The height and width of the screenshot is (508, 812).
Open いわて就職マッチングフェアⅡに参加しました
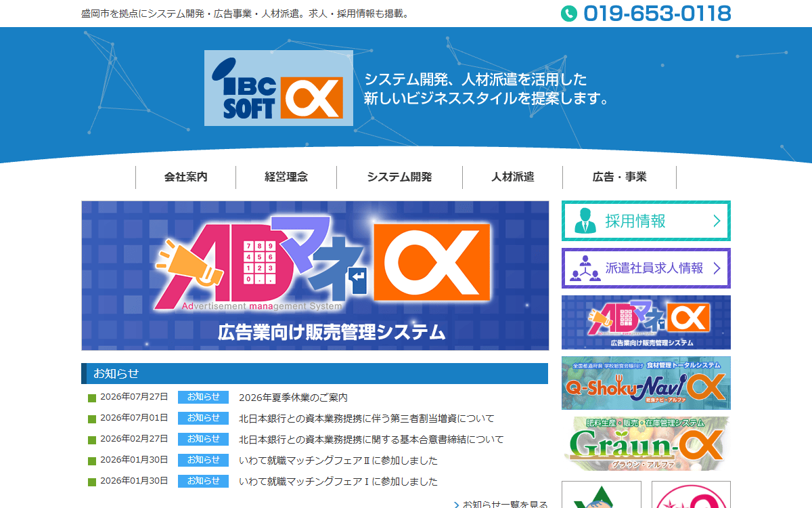338,461
